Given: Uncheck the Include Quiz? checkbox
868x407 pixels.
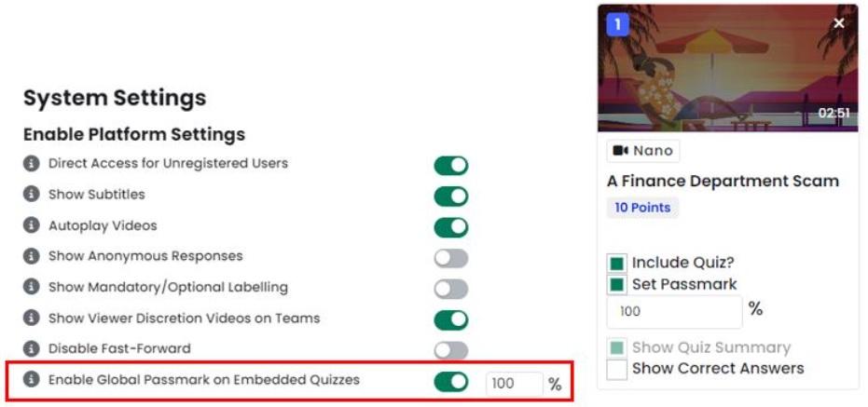Looking at the screenshot, I should tap(616, 264).
